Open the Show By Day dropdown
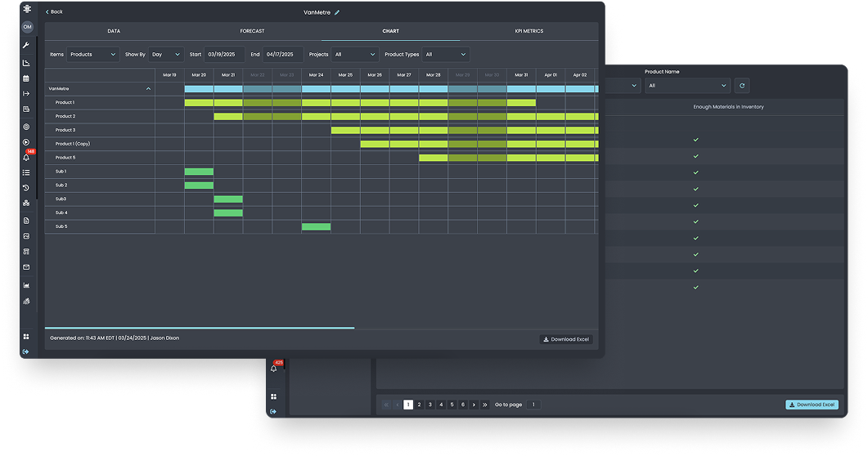Image resolution: width=868 pixels, height=456 pixels. pos(166,55)
